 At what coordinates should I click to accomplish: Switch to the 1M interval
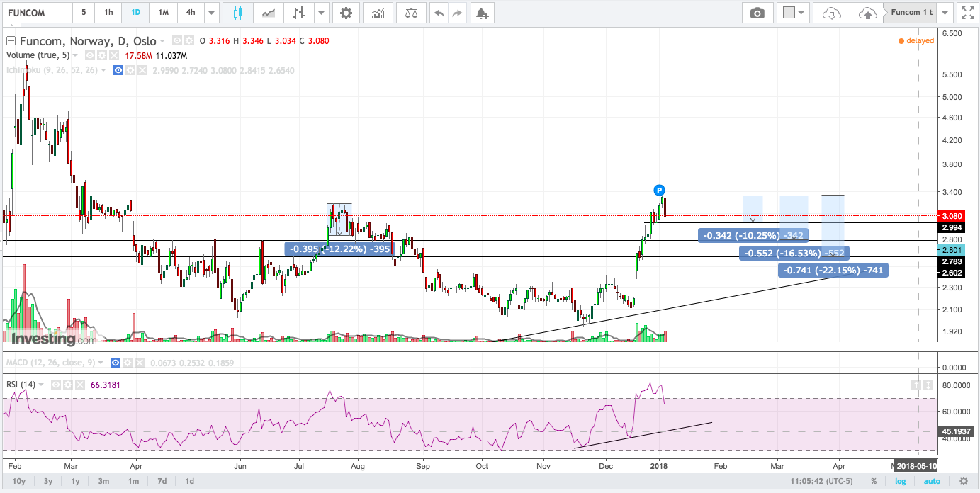(163, 13)
